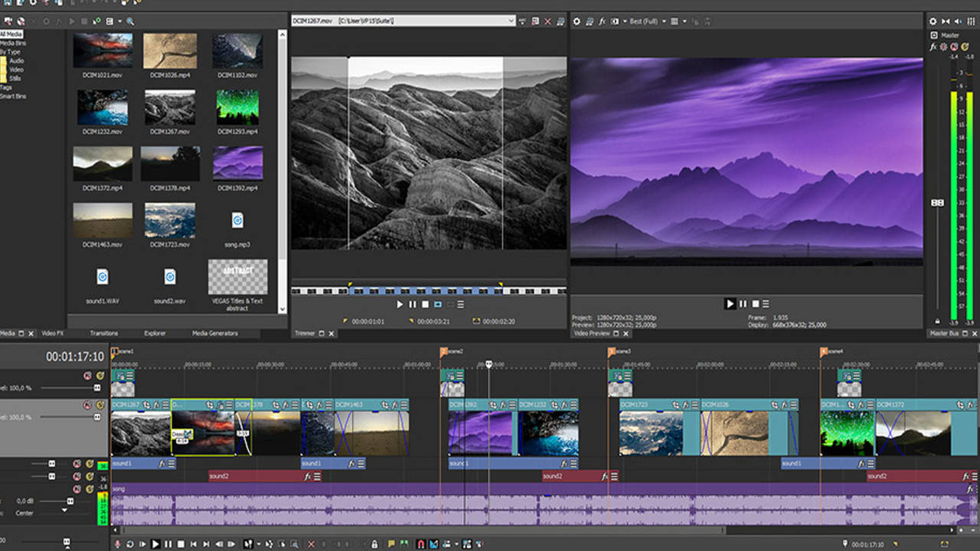
Task: Mute the selected video track
Action: coord(87,405)
